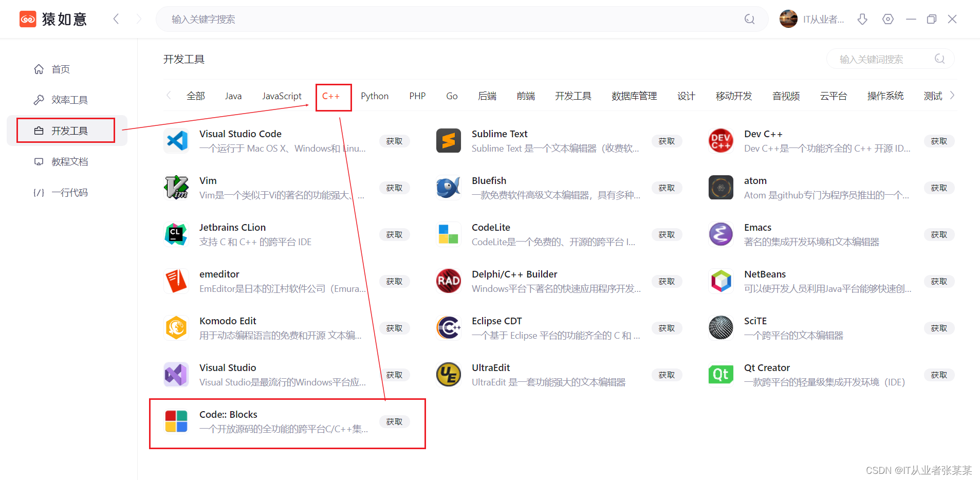Image resolution: width=980 pixels, height=480 pixels.
Task: Open the SciTE title text
Action: point(755,321)
